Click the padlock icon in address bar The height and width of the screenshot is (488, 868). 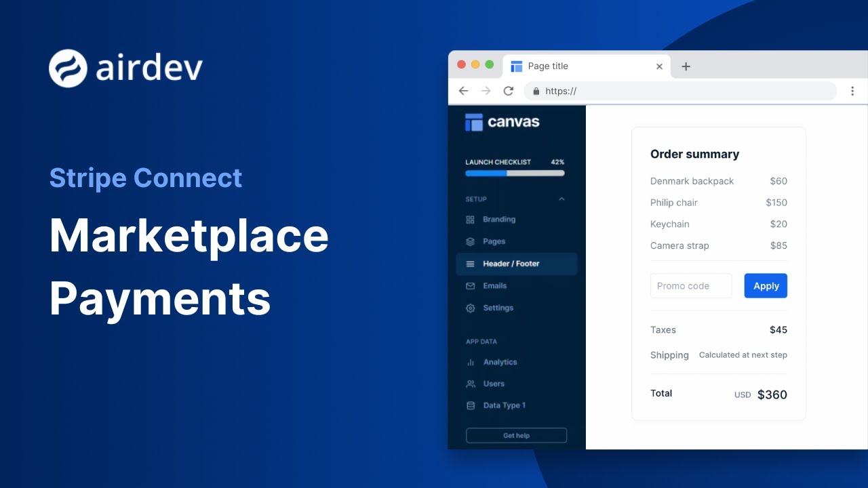[x=536, y=91]
